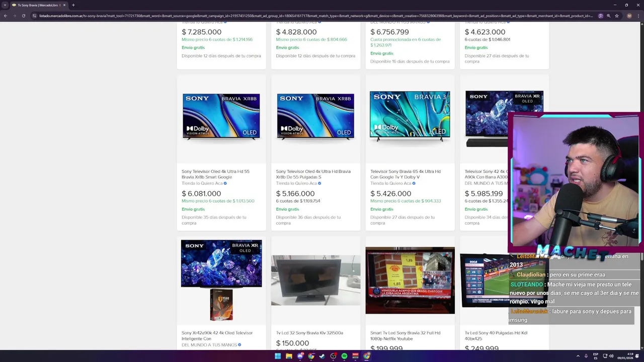Click the Bravia XR OLED 3-year warranty image
644x362 pixels.
[x=221, y=280]
